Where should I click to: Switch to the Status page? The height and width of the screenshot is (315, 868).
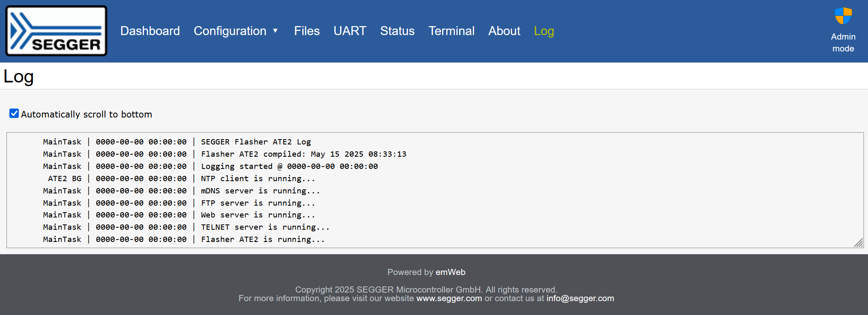(397, 31)
